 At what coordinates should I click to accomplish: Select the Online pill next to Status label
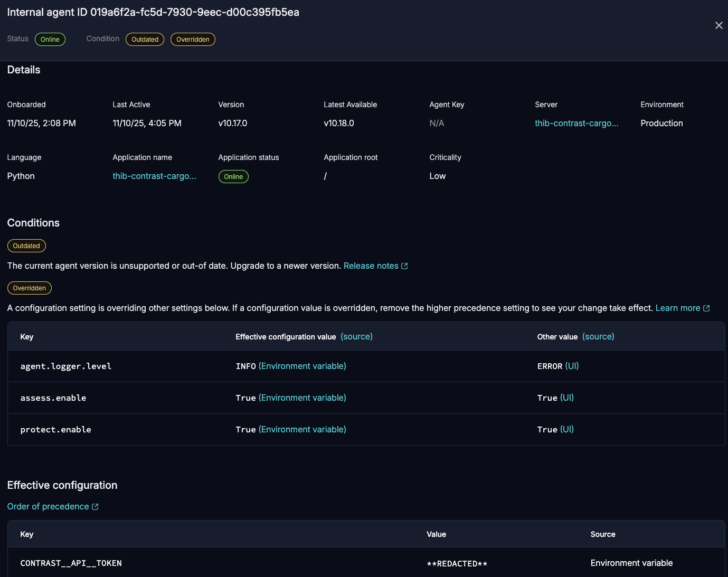(x=50, y=39)
